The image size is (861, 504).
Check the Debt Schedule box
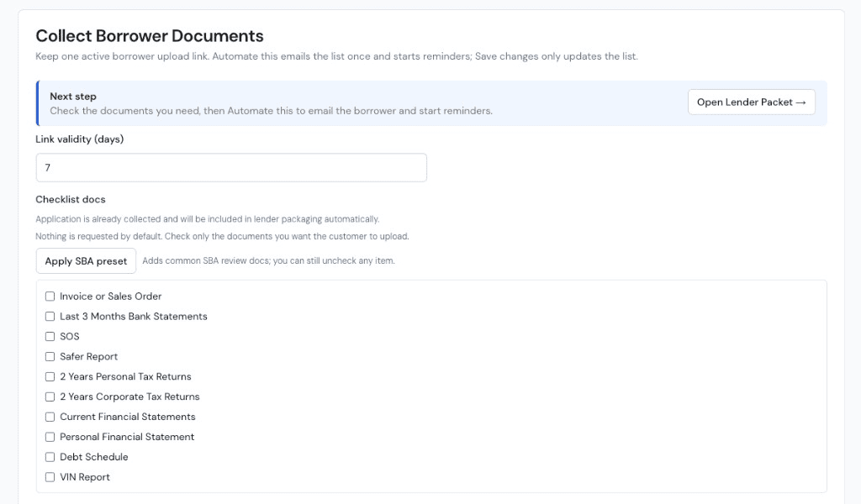pyautogui.click(x=50, y=458)
